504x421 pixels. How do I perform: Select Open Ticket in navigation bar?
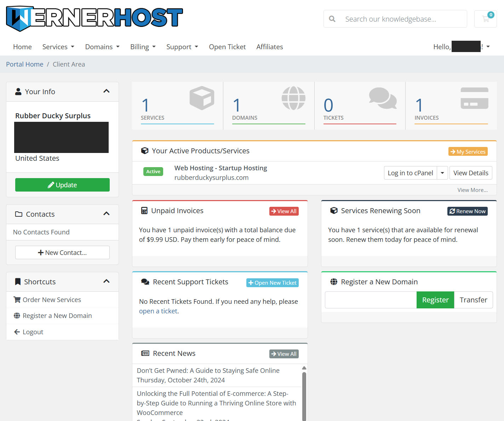click(227, 47)
